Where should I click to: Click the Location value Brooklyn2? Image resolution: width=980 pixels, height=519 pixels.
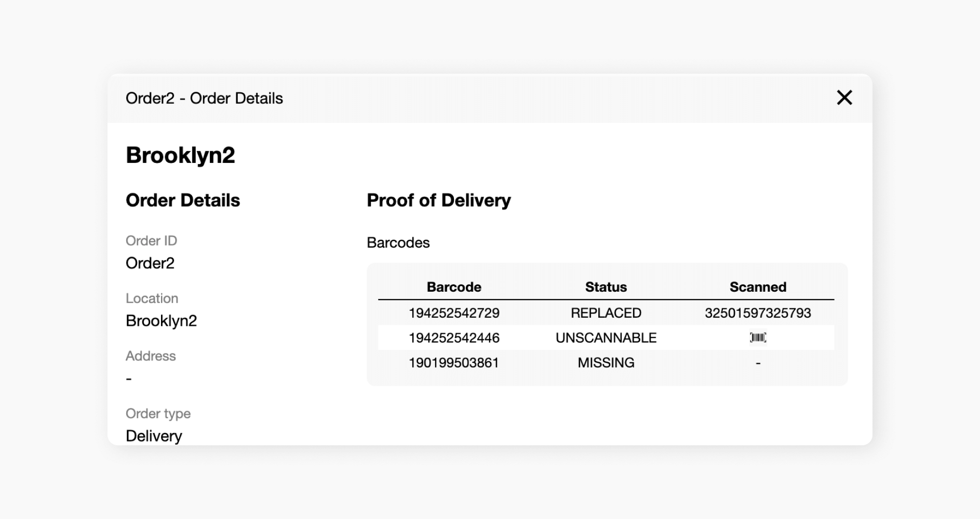[162, 320]
